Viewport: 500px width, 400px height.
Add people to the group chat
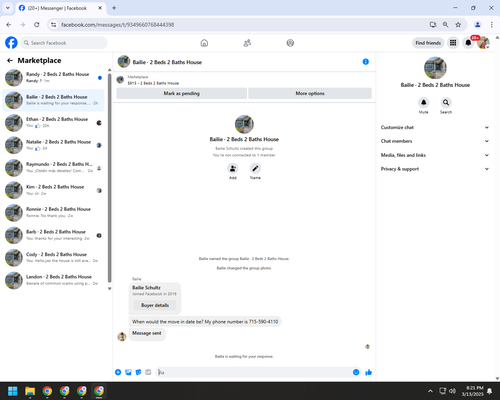(x=233, y=168)
